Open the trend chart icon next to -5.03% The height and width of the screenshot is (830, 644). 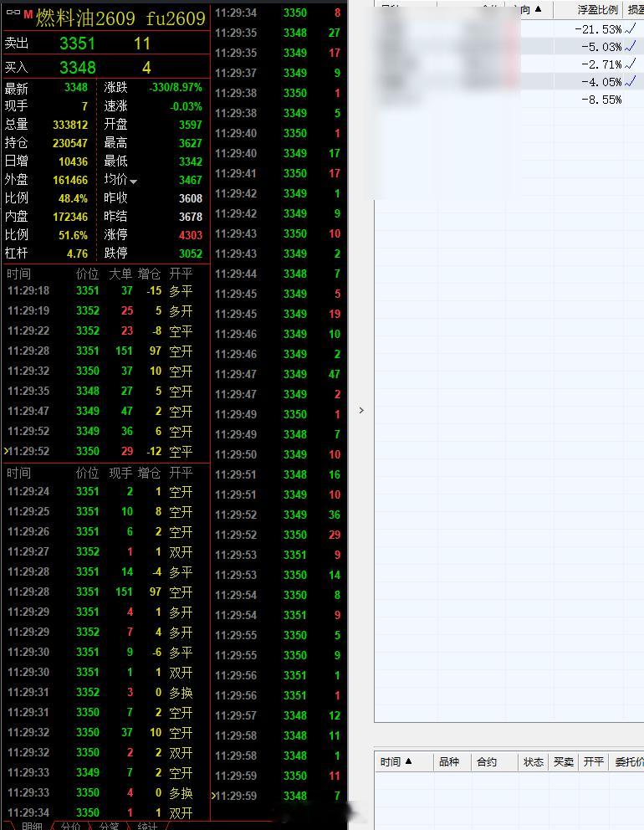pos(631,47)
